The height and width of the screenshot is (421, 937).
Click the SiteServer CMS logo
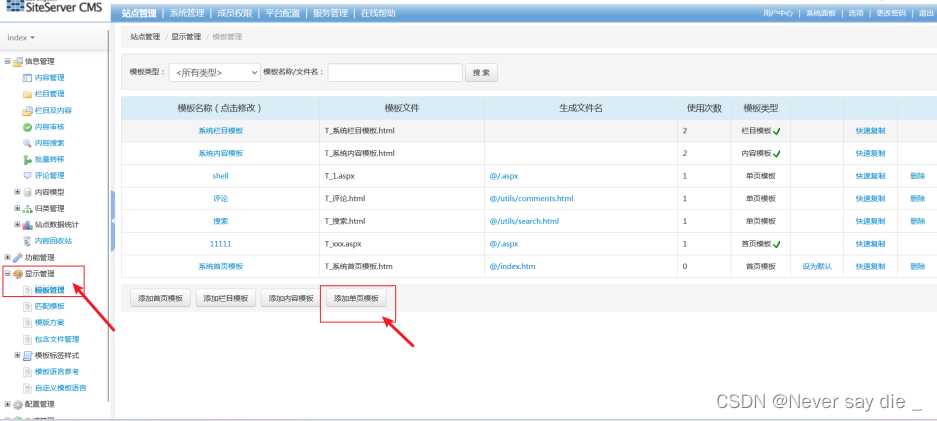[54, 8]
